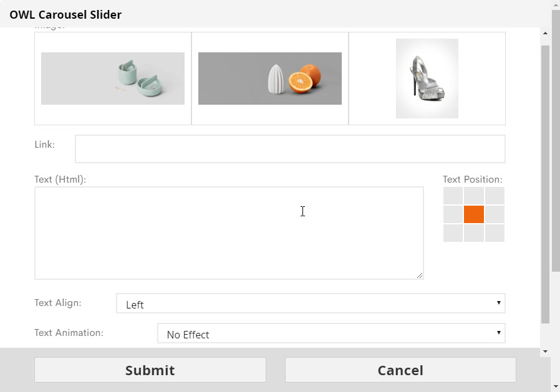Click the dialog scrollbar down arrow
Screen dimensions: 560x392
pyautogui.click(x=545, y=351)
